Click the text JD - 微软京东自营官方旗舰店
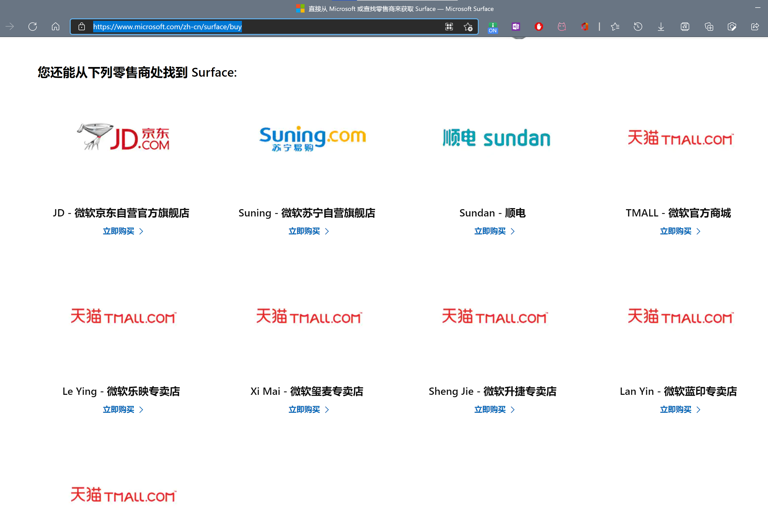768x532 pixels. (121, 213)
